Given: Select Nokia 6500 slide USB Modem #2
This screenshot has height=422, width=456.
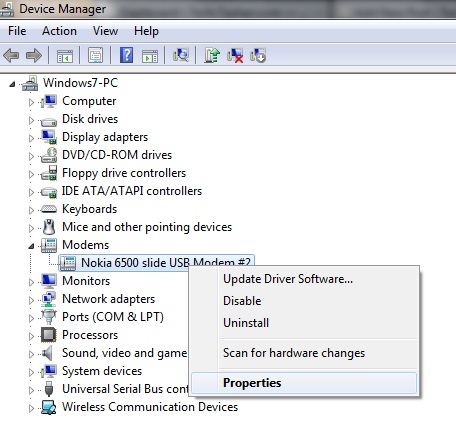Looking at the screenshot, I should click(x=166, y=263).
